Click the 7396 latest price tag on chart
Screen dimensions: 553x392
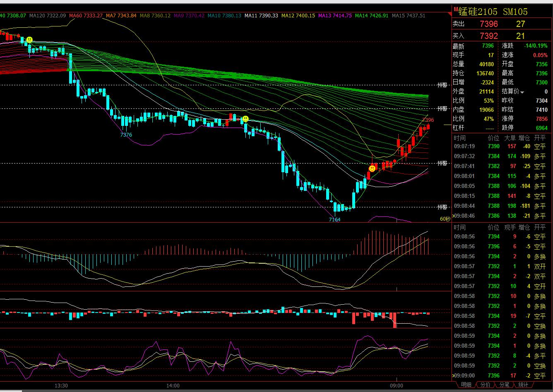tap(428, 120)
